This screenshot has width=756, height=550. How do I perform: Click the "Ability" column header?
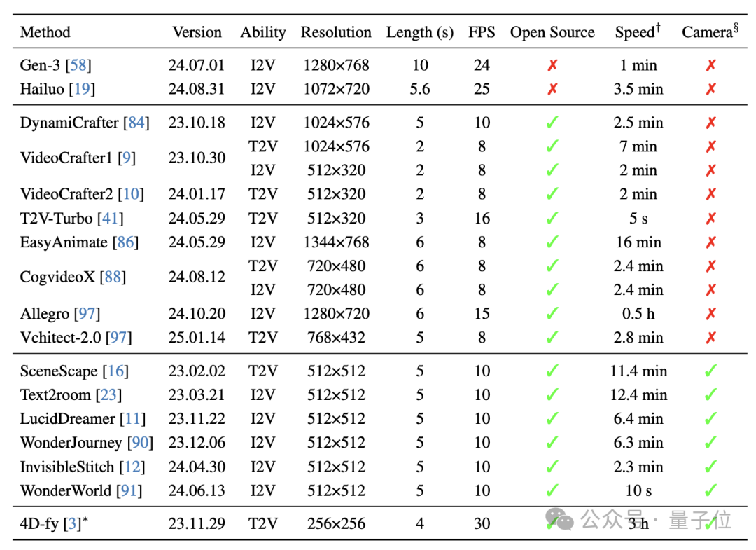[263, 32]
